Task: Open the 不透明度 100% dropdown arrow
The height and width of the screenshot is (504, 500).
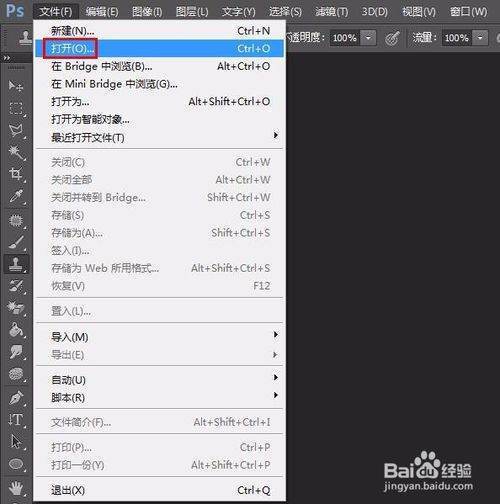Action: click(368, 38)
